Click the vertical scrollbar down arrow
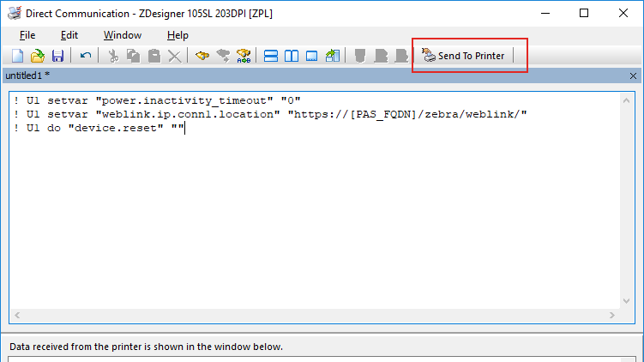The width and height of the screenshot is (644, 362). [x=627, y=302]
